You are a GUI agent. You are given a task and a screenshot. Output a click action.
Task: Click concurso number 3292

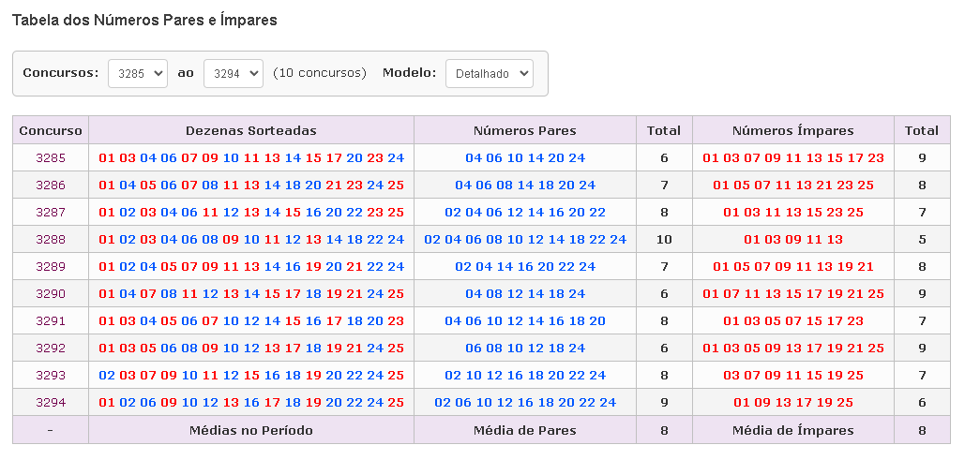click(x=51, y=349)
